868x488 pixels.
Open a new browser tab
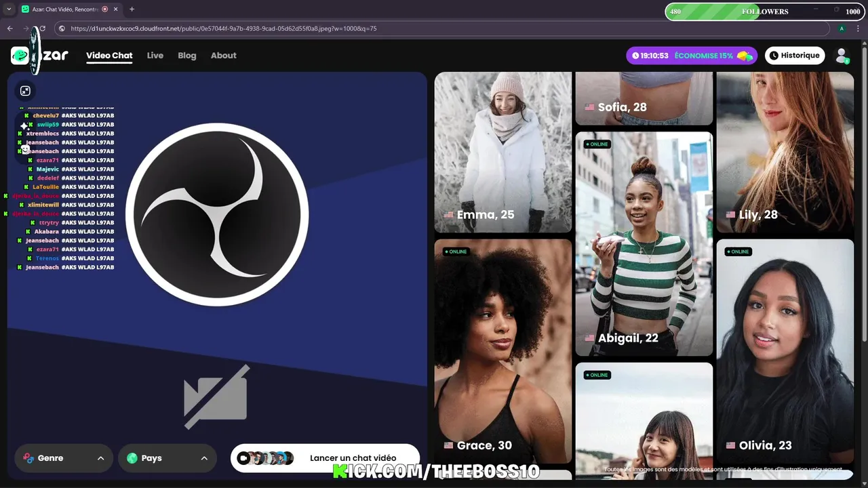132,9
